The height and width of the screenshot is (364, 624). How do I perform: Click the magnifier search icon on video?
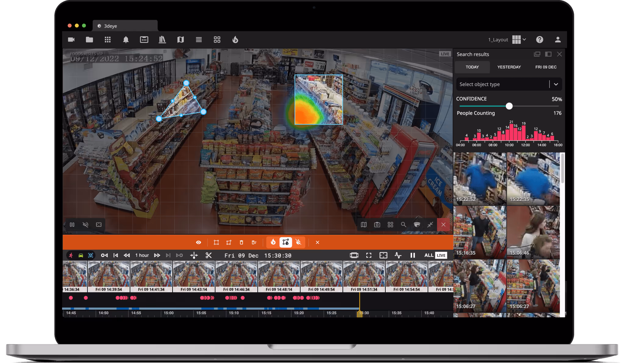pyautogui.click(x=403, y=225)
